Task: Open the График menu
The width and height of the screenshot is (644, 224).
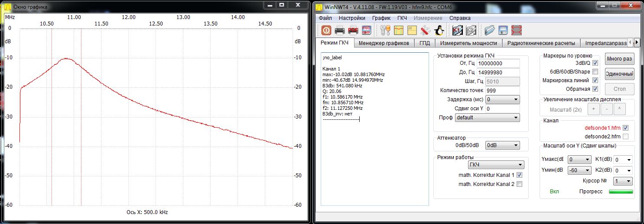Action: [381, 18]
